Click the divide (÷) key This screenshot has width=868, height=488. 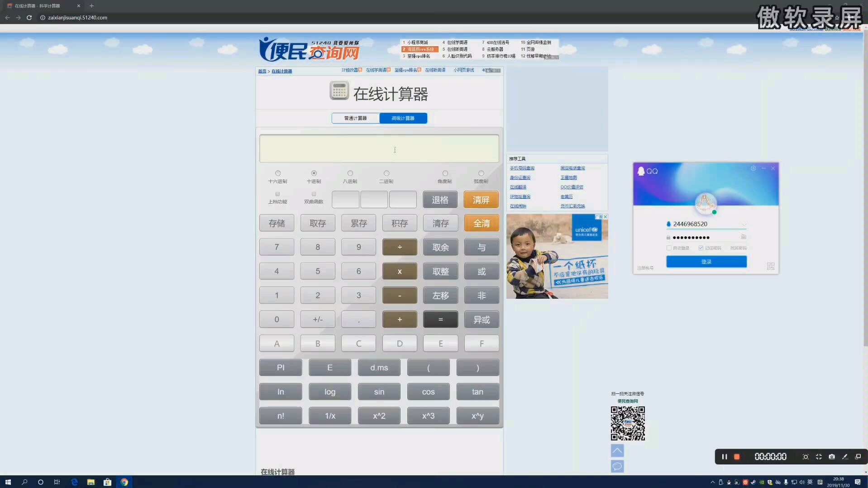coord(400,247)
